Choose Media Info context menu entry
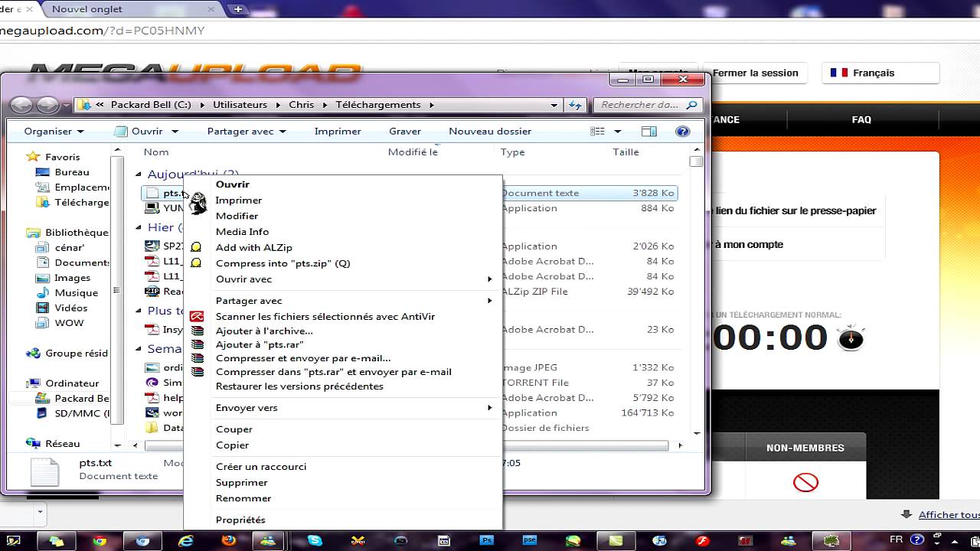980x551 pixels. (242, 231)
